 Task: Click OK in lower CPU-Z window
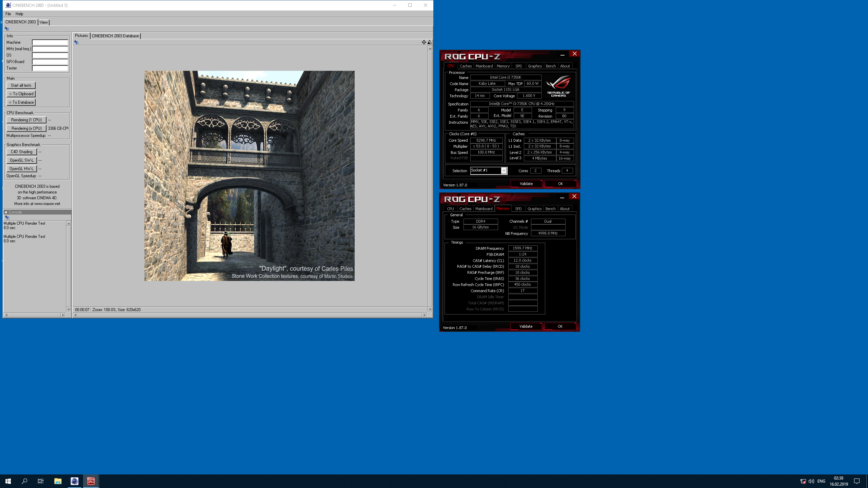(x=560, y=326)
